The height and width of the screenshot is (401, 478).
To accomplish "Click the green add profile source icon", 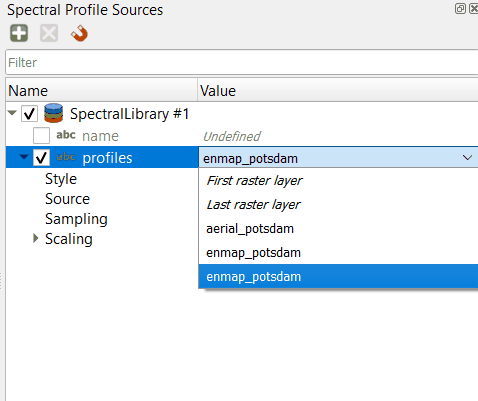I will point(19,33).
